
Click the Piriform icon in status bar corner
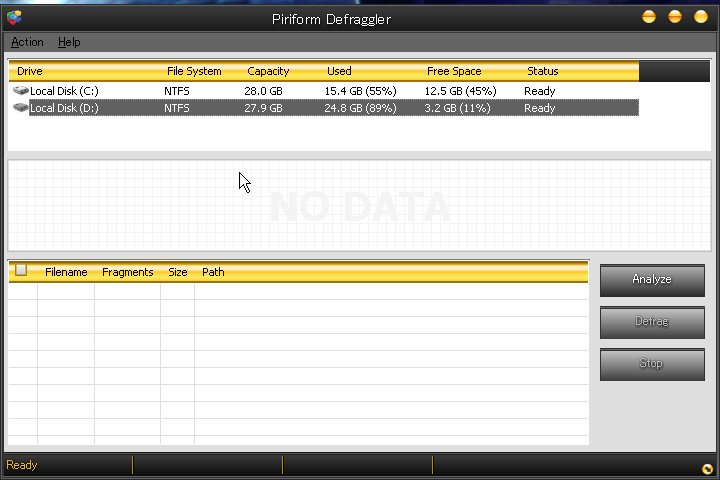pyautogui.click(x=707, y=469)
